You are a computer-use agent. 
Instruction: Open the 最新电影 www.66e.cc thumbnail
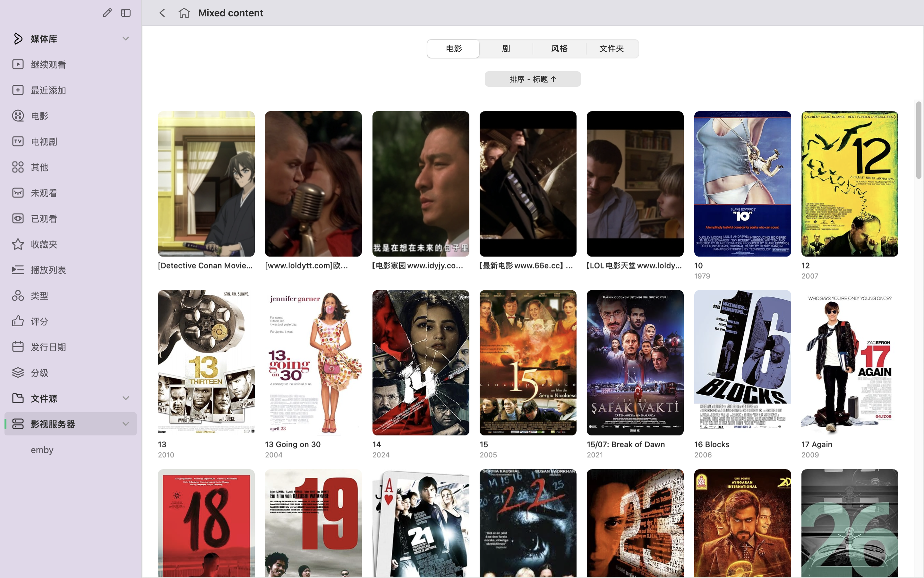pos(528,184)
